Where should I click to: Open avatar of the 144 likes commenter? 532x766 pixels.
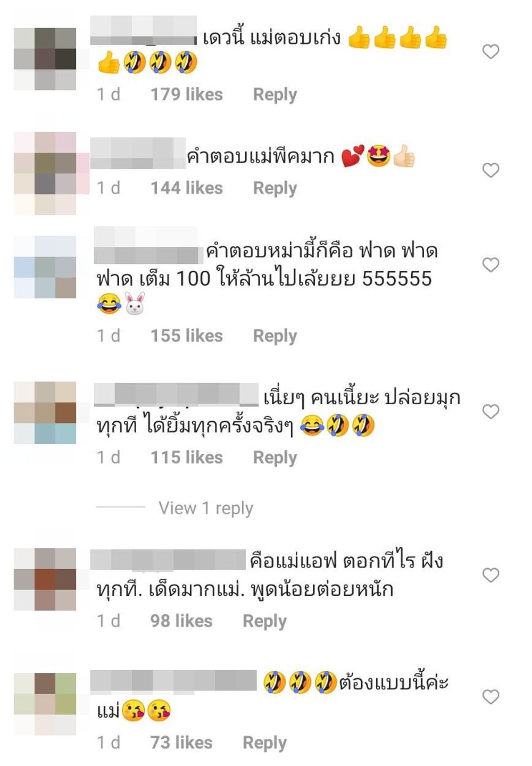click(45, 173)
